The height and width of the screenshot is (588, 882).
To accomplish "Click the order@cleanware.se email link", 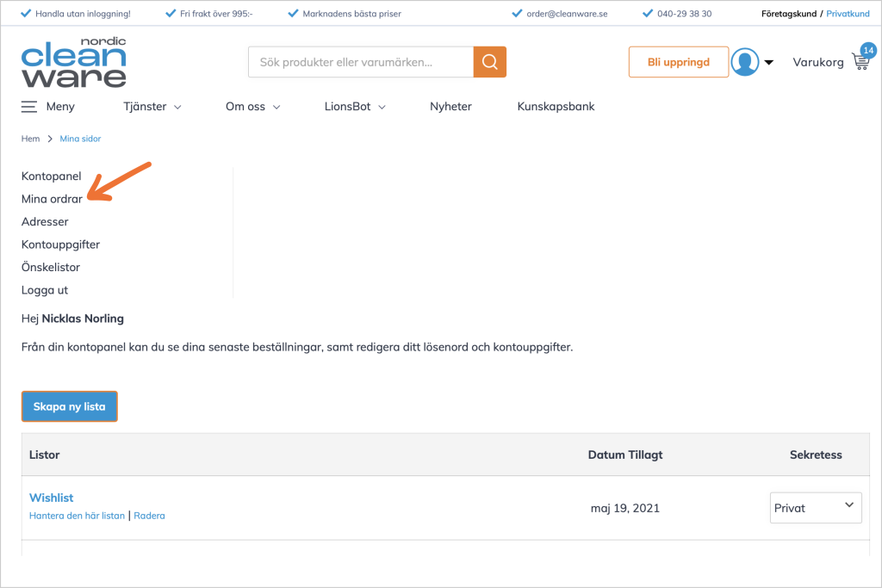I will point(567,14).
